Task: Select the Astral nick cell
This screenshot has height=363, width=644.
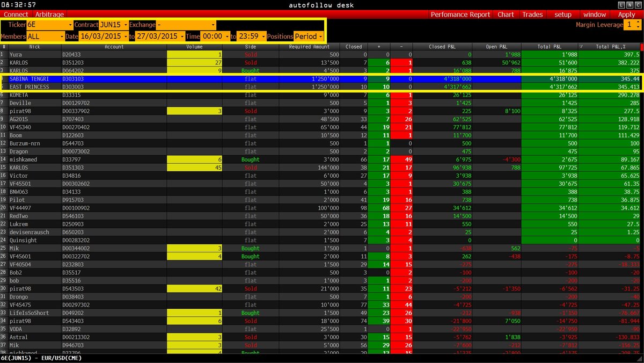Action: click(34, 337)
